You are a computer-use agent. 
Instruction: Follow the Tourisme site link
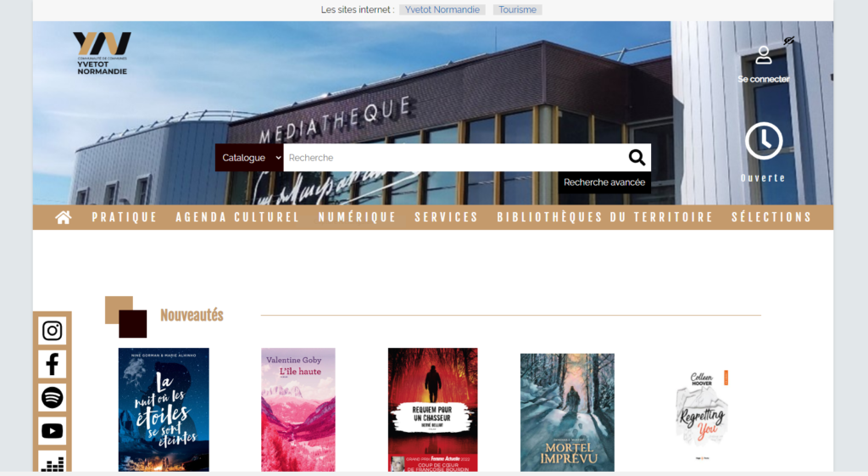(517, 9)
